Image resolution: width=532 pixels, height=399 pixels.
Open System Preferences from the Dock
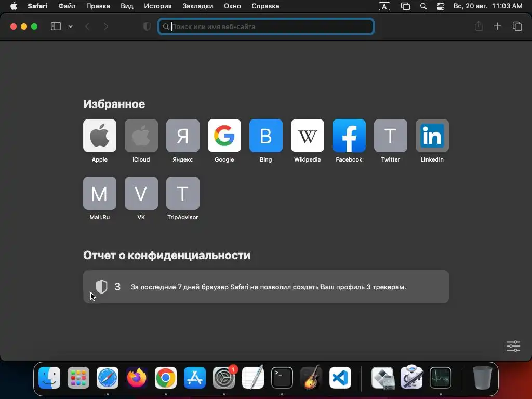point(224,377)
